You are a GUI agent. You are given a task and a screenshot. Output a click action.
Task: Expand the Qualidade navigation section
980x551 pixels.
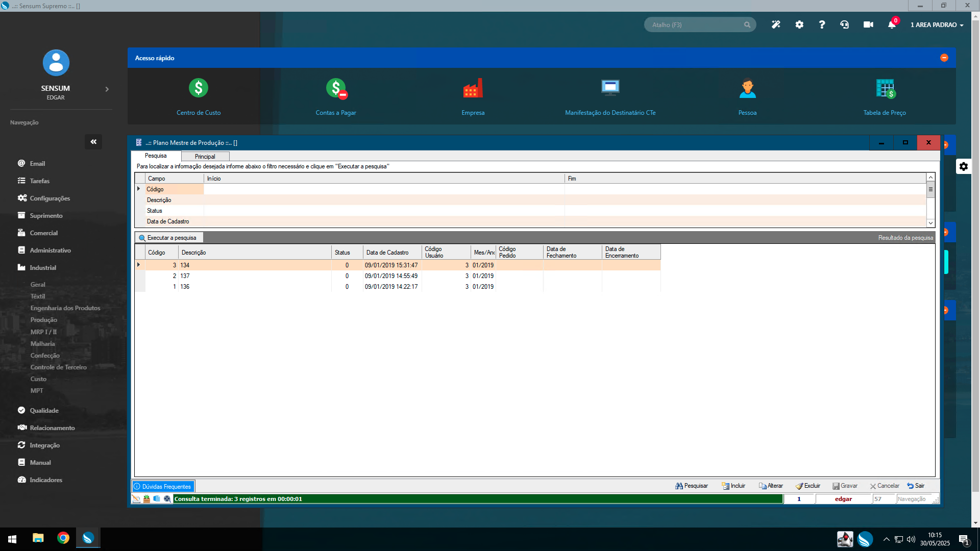(44, 411)
